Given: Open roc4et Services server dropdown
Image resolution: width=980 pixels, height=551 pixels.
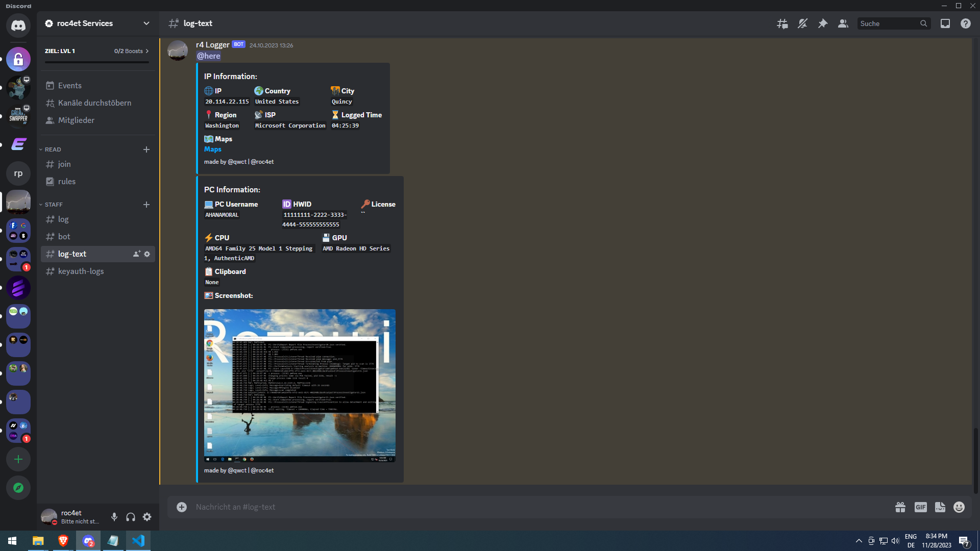Looking at the screenshot, I should pyautogui.click(x=146, y=23).
